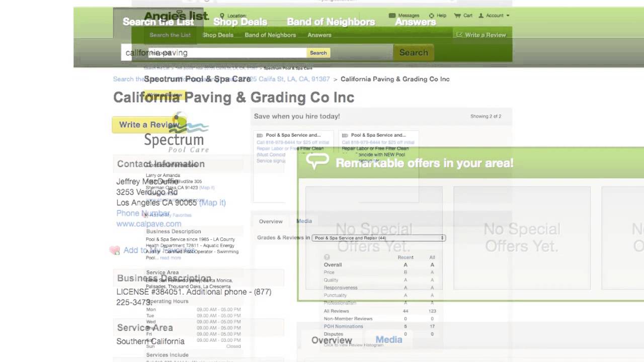Click the pencil icon beside Write a Review in the nav bar
The height and width of the screenshot is (362, 644).
(x=459, y=35)
